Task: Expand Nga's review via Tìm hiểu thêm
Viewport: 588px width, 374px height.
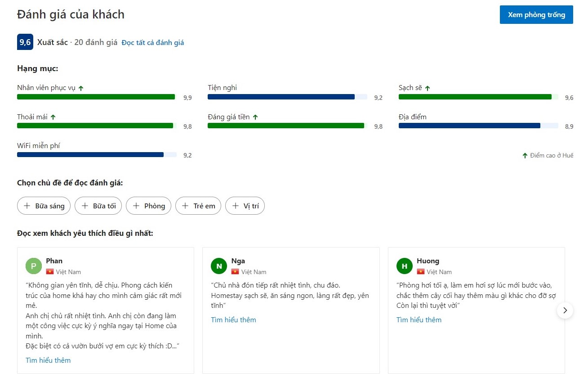Action: [233, 320]
